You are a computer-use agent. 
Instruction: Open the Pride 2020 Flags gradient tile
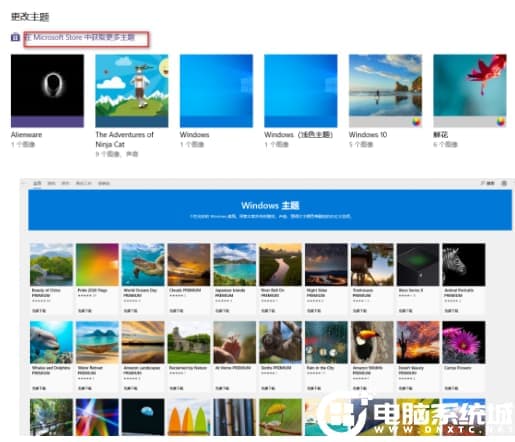pos(97,278)
